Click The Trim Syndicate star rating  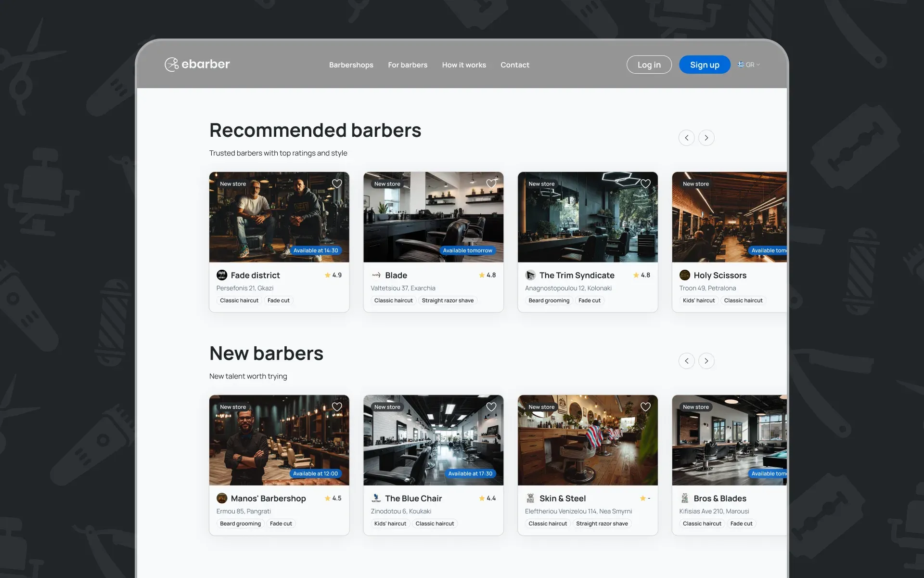pos(642,275)
